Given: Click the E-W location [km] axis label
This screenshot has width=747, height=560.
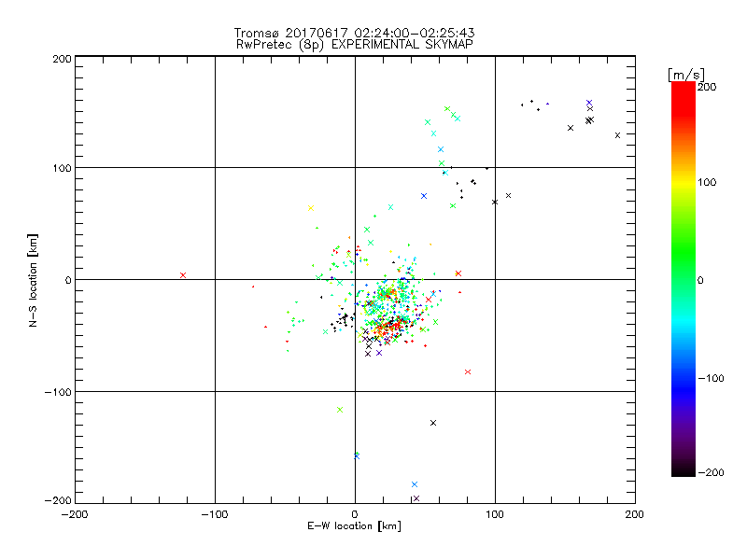Looking at the screenshot, I should click(354, 526).
